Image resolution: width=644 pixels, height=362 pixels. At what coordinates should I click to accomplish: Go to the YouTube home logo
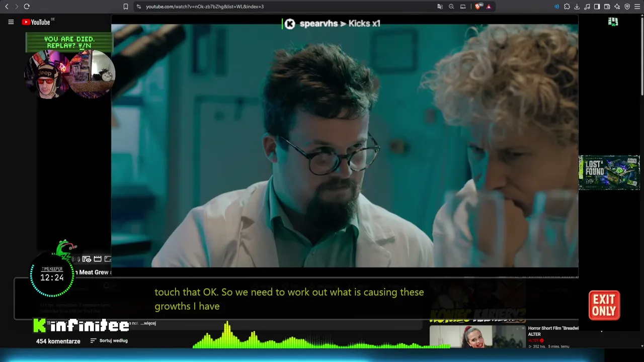37,22
